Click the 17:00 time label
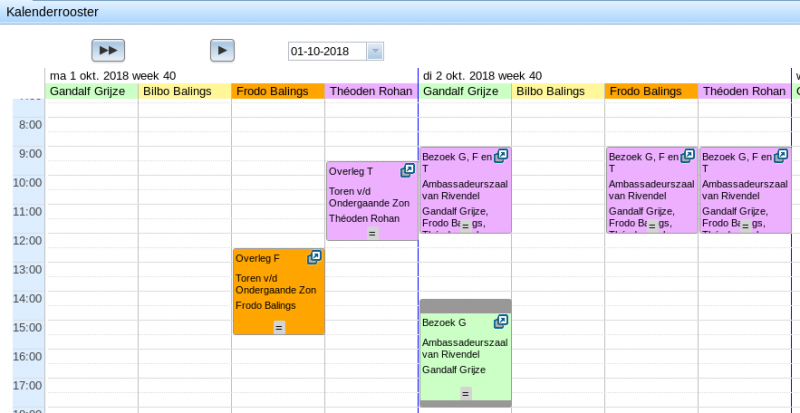This screenshot has width=800, height=413. point(28,385)
